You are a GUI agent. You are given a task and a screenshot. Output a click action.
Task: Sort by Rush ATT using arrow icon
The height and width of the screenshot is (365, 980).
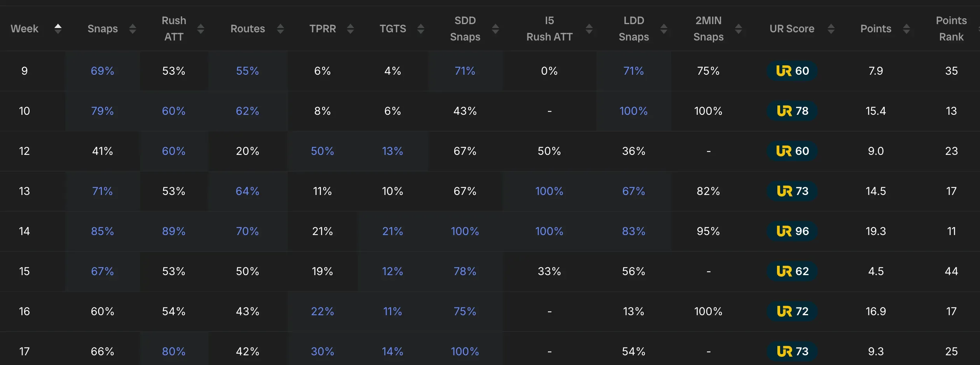pos(201,28)
